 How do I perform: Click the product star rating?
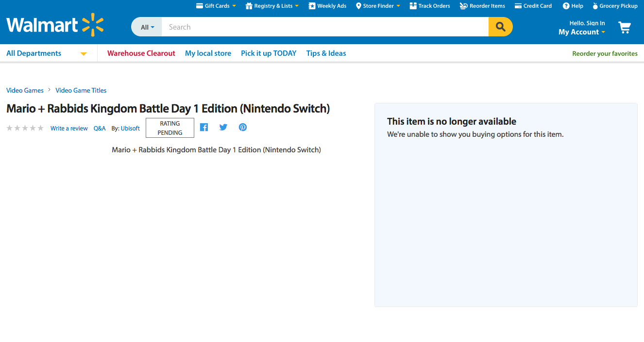[25, 128]
